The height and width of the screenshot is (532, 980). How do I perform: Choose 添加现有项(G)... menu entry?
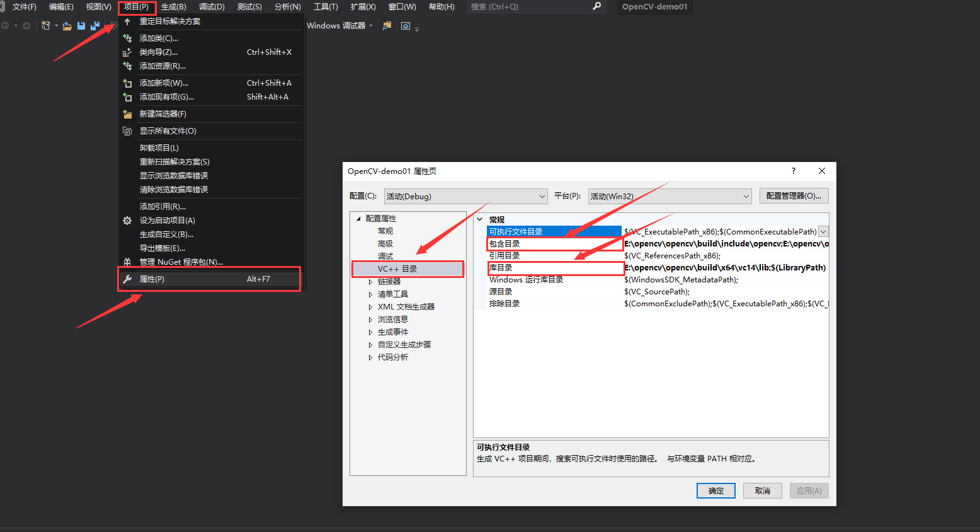coord(211,97)
